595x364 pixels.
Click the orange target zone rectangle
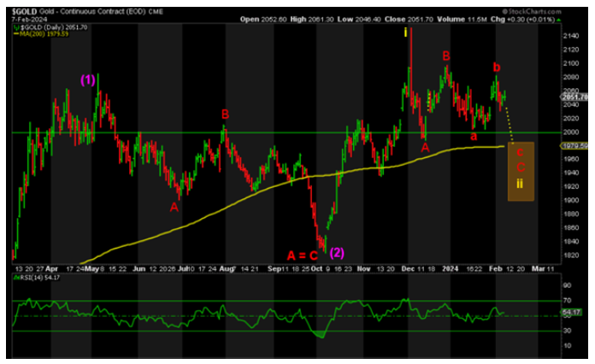pos(521,171)
